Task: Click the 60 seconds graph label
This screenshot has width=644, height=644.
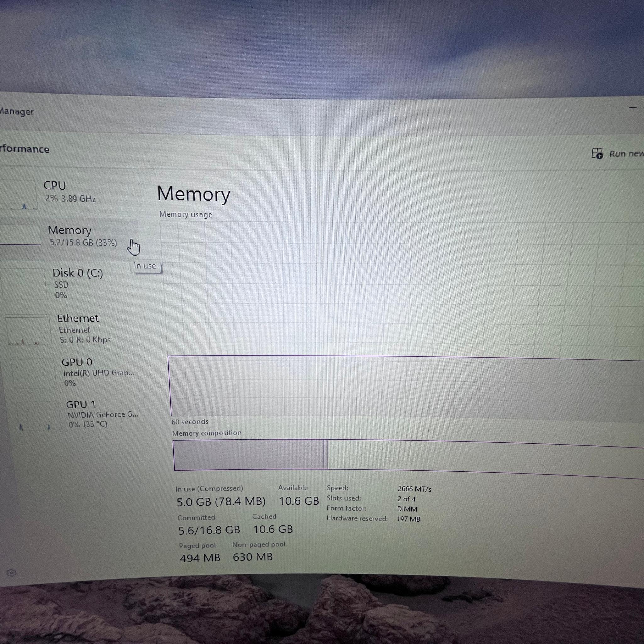Action: (190, 422)
